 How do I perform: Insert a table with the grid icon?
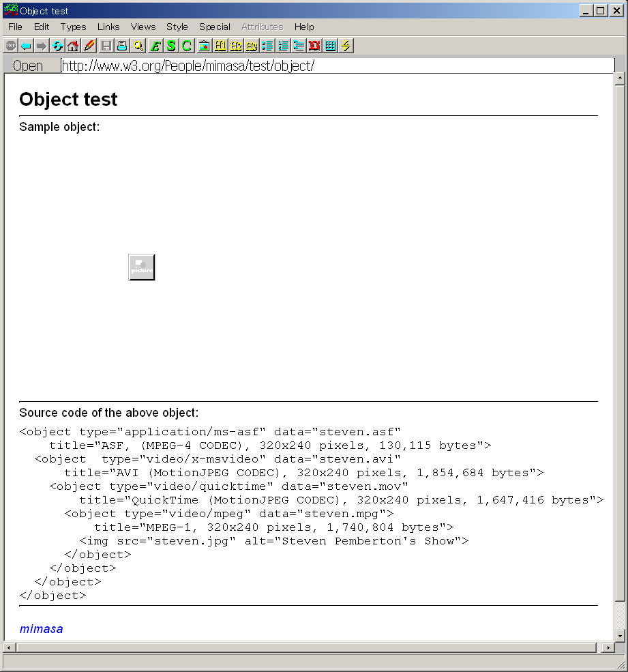pyautogui.click(x=330, y=46)
